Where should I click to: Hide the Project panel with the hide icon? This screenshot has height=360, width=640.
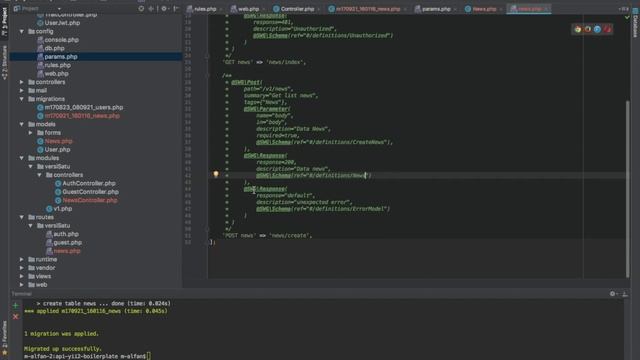point(176,9)
